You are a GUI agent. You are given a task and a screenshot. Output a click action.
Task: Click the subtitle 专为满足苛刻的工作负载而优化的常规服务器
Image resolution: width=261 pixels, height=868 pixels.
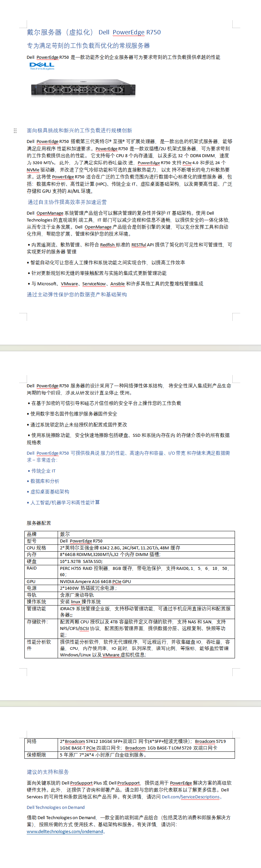[x=88, y=46]
